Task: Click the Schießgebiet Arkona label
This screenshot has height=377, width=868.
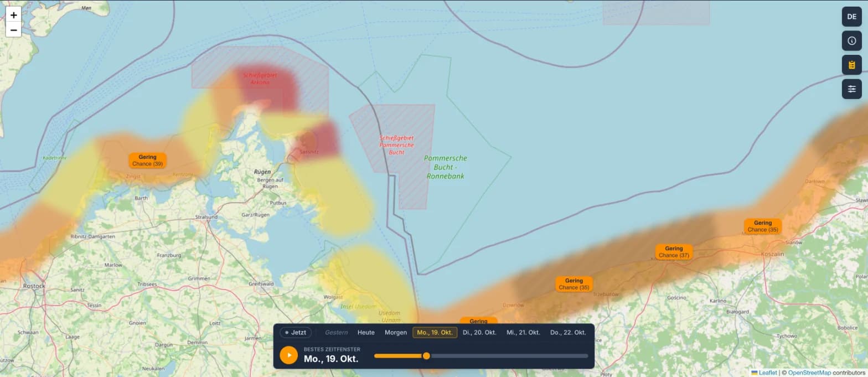Action: [x=260, y=79]
